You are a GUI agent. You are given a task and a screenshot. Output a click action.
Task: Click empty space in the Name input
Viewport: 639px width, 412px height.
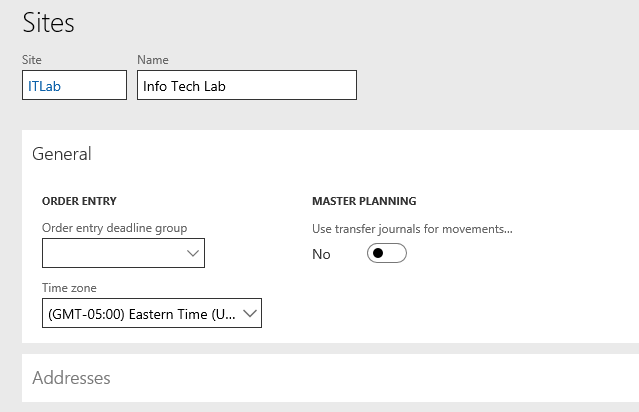coord(291,85)
